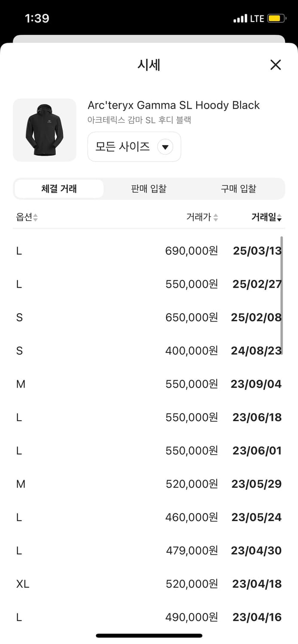Viewport: 298px width, 644px height.
Task: Tap the cellular signal bars icon
Action: pos(240,19)
